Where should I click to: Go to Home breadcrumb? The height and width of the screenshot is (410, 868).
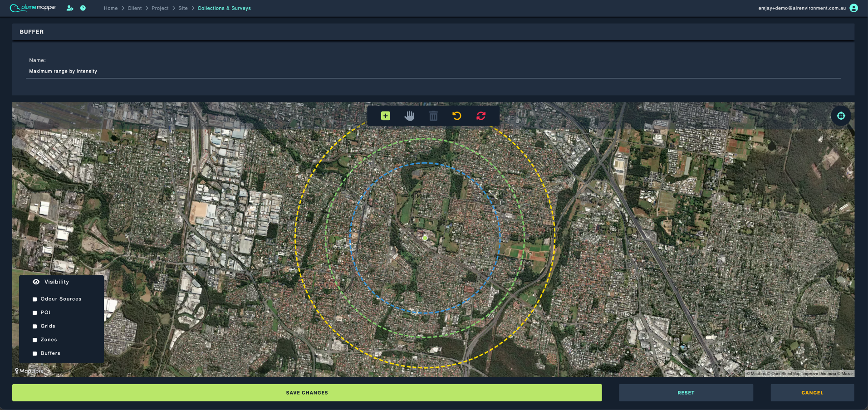pyautogui.click(x=111, y=8)
